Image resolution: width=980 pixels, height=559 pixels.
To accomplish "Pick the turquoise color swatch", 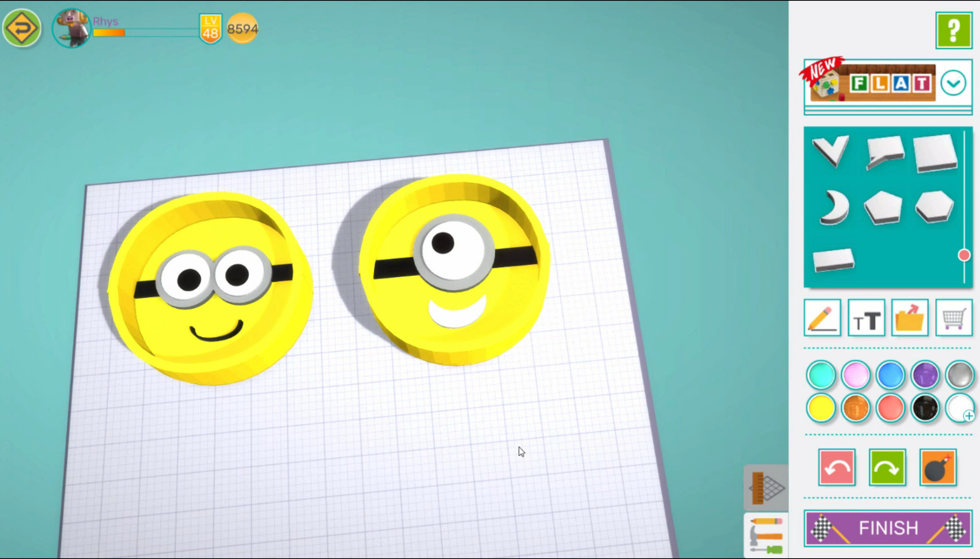I will [x=821, y=374].
